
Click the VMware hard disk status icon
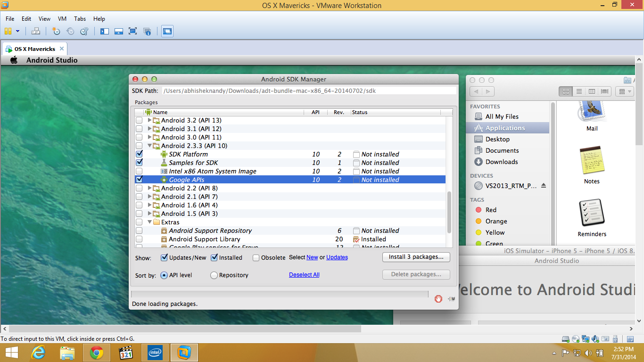tap(566, 339)
